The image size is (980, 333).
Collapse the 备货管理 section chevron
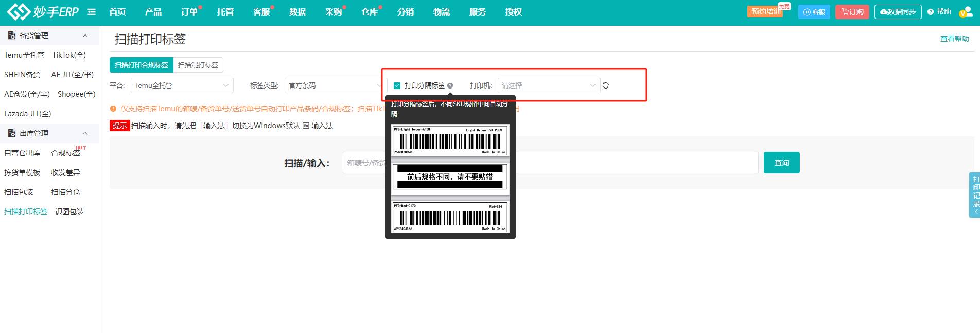pos(85,36)
